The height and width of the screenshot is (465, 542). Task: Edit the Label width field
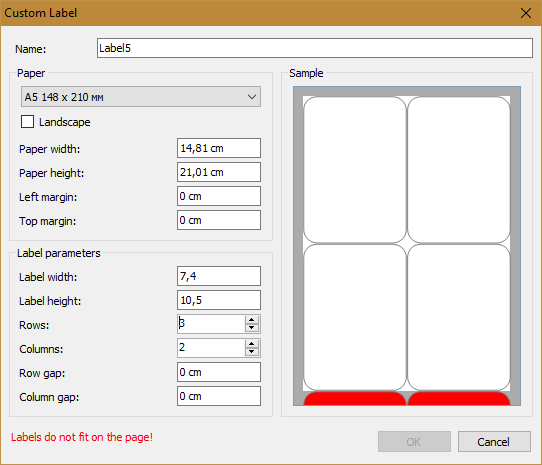click(219, 276)
